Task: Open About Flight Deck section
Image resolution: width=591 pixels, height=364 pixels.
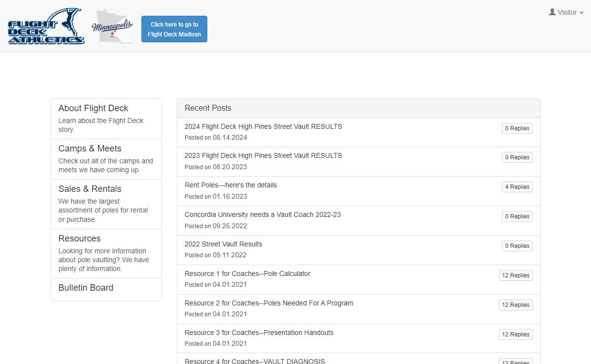Action: pos(106,119)
